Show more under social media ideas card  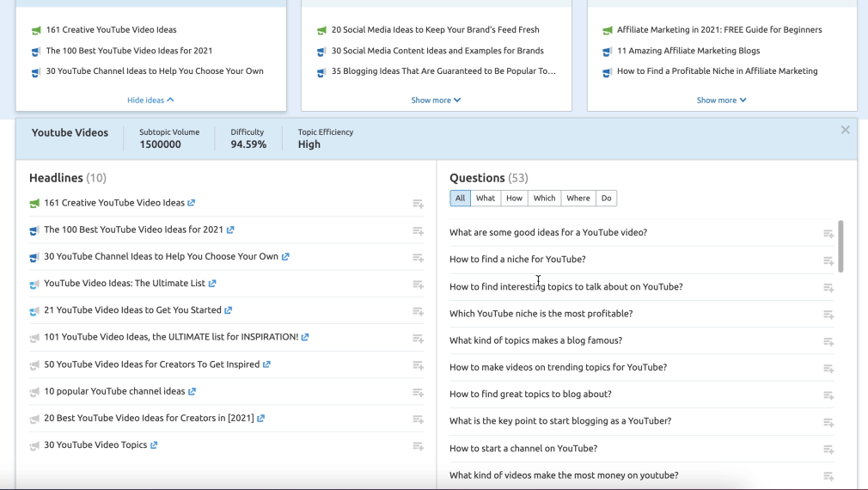tap(436, 101)
